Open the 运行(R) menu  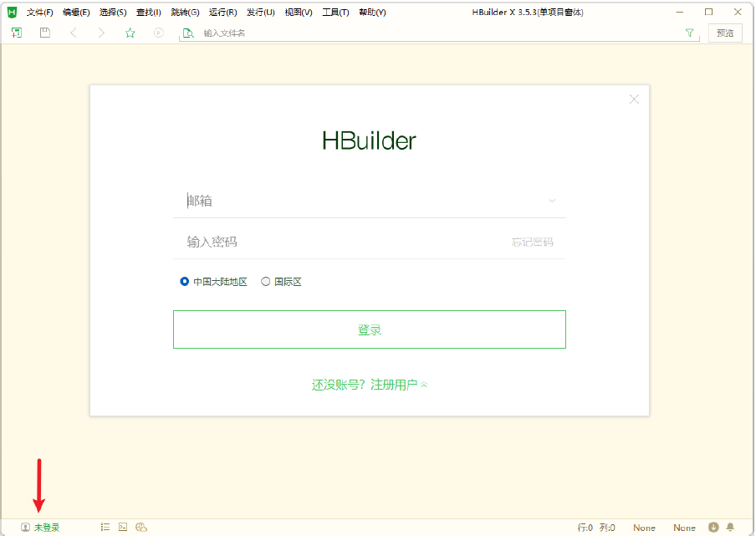tap(222, 12)
